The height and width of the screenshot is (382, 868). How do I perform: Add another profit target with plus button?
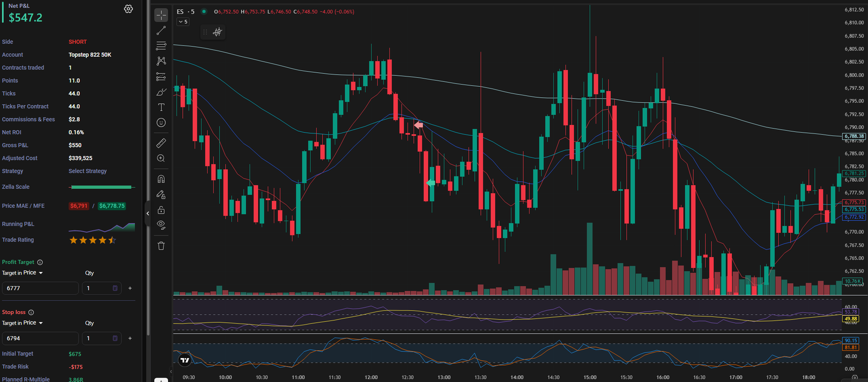130,288
